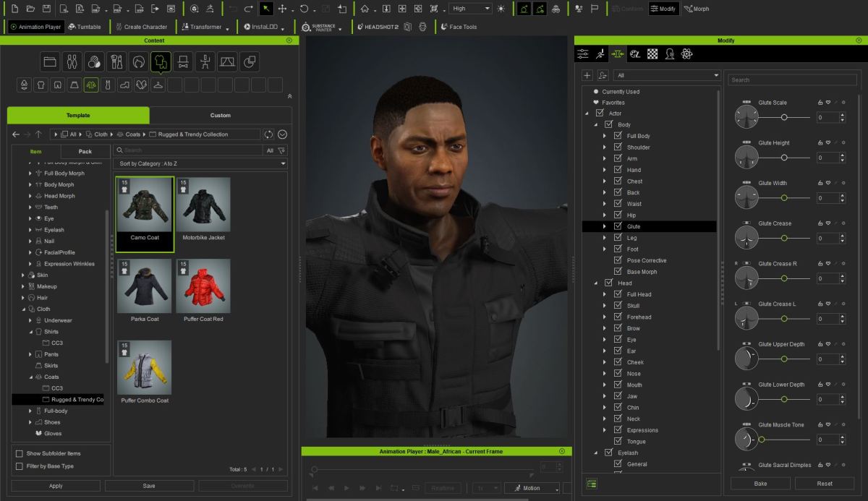Select the Hair content category icon
This screenshot has height=501, width=868.
click(138, 61)
